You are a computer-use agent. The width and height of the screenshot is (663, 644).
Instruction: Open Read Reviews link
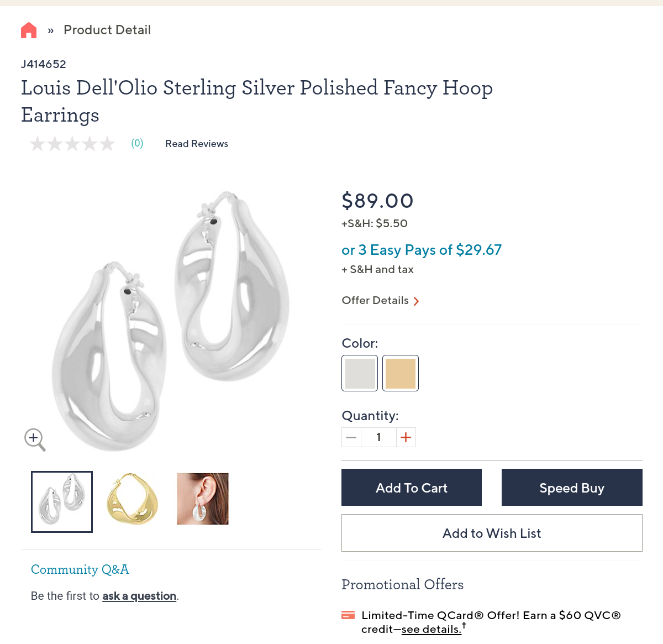tap(197, 144)
